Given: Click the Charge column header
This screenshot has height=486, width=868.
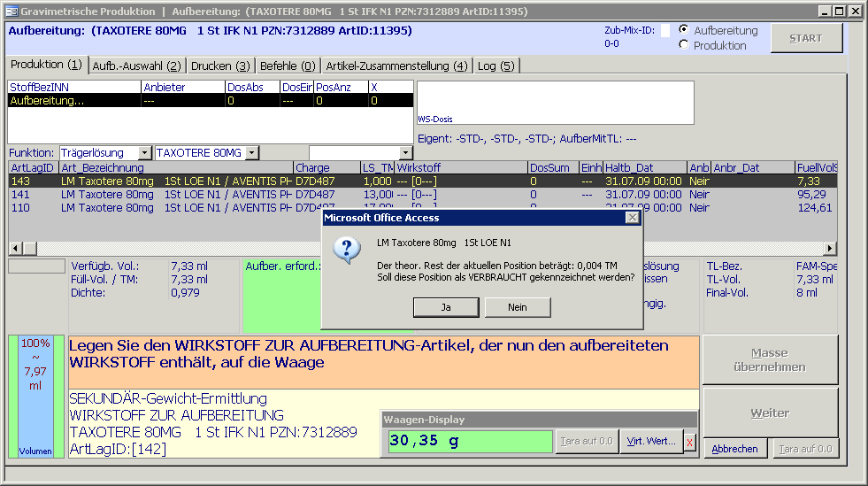Looking at the screenshot, I should [x=326, y=167].
